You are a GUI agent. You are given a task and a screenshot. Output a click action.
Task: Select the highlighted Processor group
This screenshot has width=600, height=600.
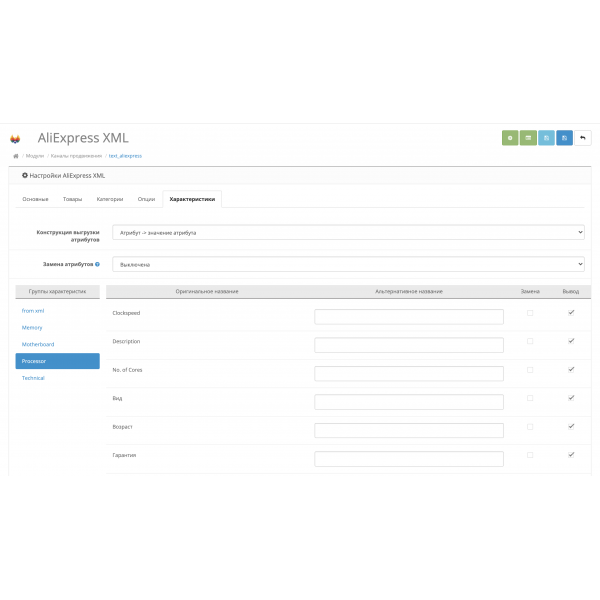pos(57,361)
